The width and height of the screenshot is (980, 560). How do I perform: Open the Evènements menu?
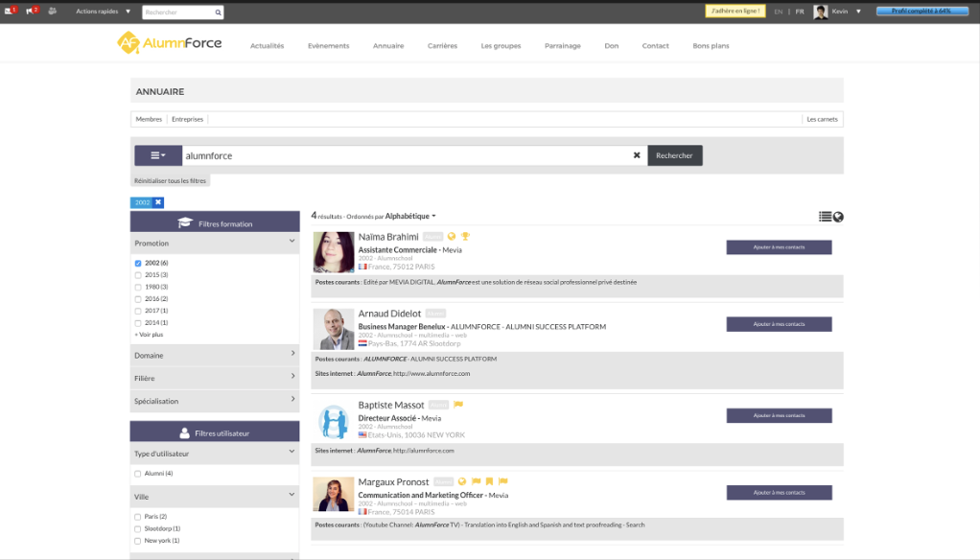[x=328, y=46]
